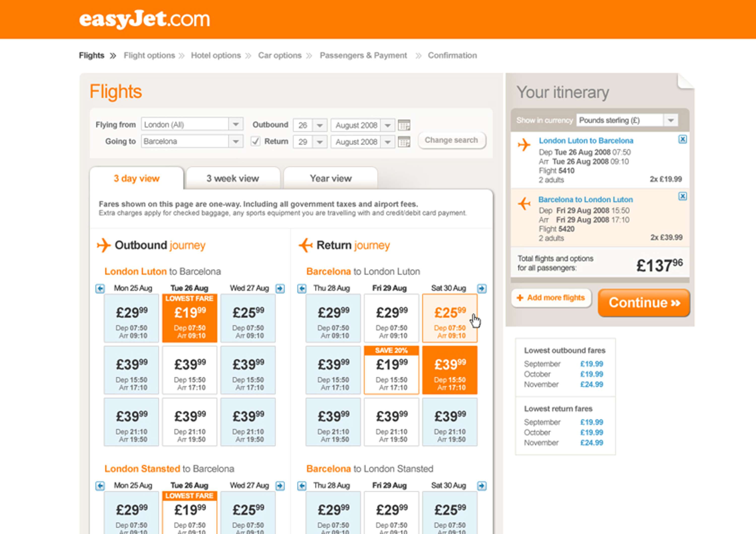Click the Continue button

click(644, 303)
